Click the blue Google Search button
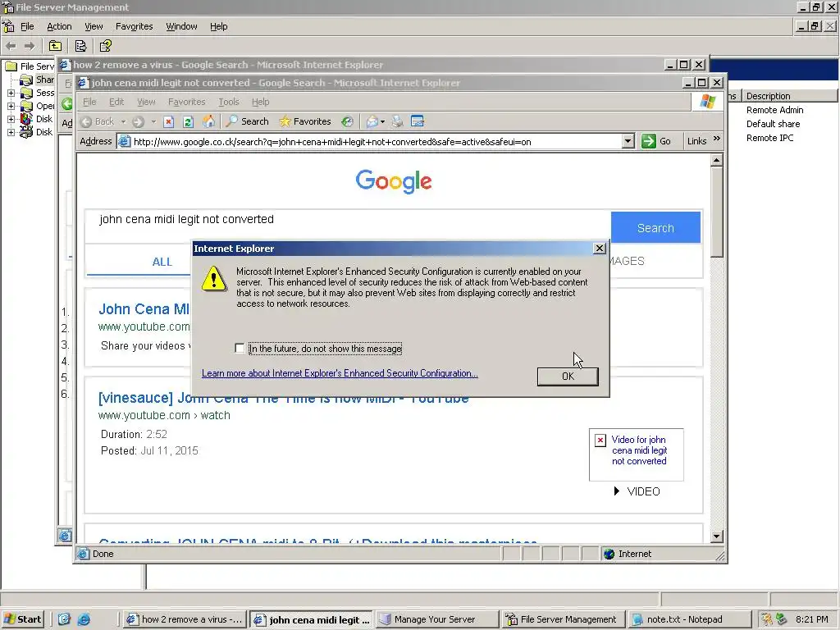Image resolution: width=840 pixels, height=630 pixels. pos(655,228)
